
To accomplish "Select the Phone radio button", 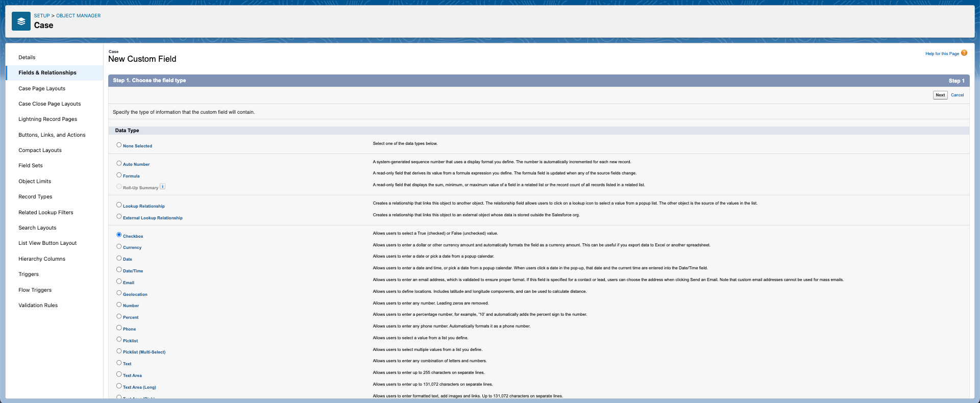I will pyautogui.click(x=119, y=328).
